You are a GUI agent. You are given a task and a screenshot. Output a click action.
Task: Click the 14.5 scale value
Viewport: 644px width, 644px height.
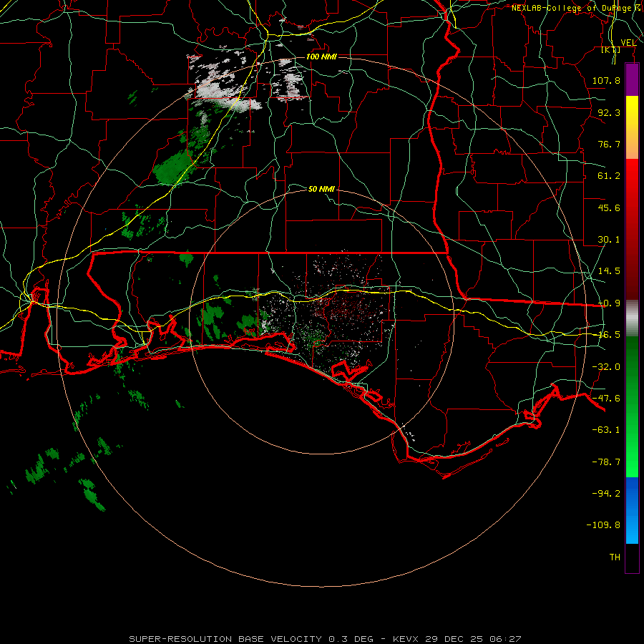click(x=609, y=271)
